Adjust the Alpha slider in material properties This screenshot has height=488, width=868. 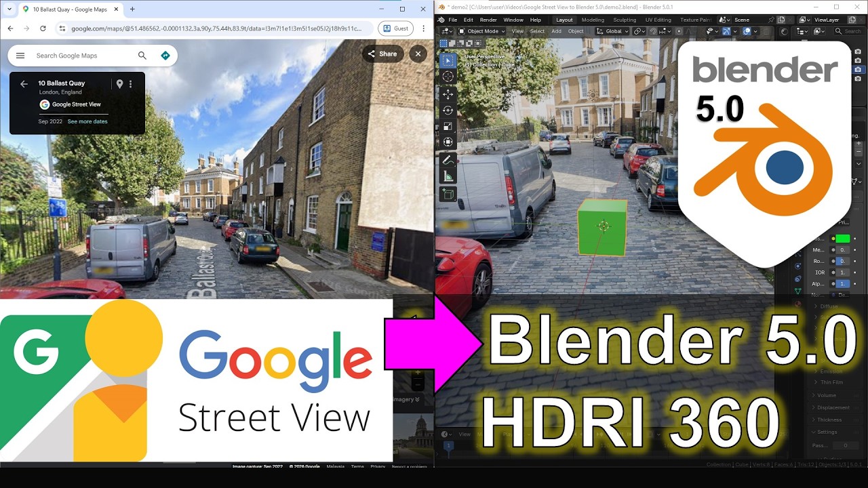coord(842,283)
